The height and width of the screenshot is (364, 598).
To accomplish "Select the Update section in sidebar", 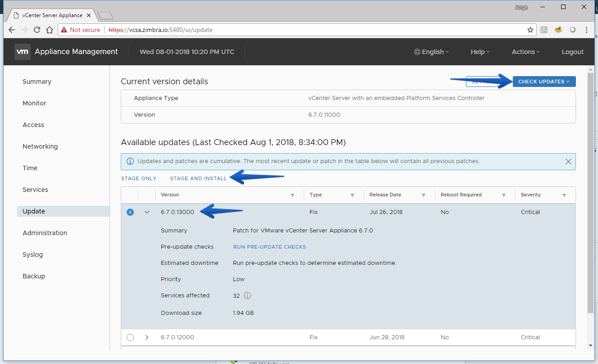I will pyautogui.click(x=63, y=211).
